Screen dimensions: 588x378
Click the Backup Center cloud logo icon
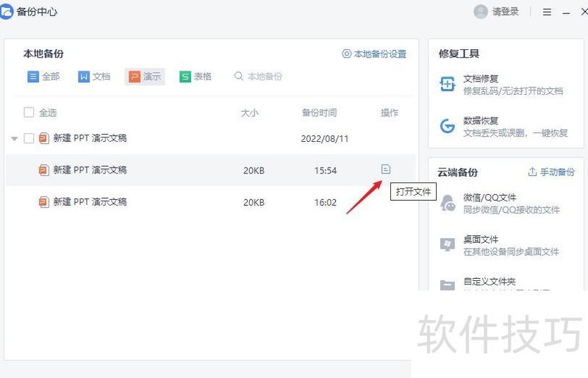click(6, 11)
